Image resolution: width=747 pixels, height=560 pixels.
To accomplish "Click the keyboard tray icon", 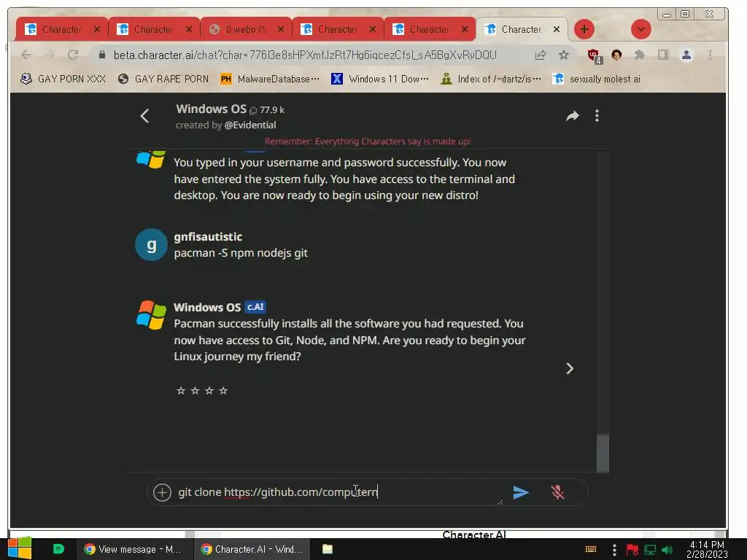I will click(x=591, y=550).
